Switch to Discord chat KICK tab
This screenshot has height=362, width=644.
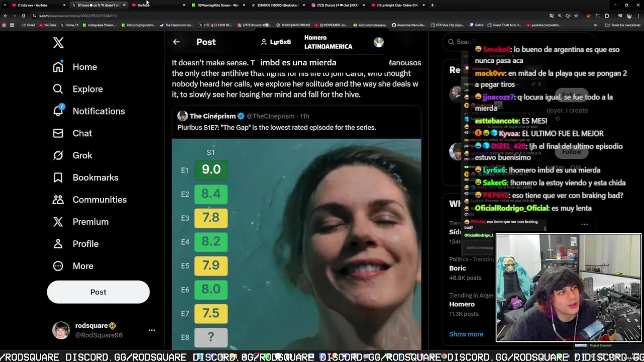click(x=337, y=5)
